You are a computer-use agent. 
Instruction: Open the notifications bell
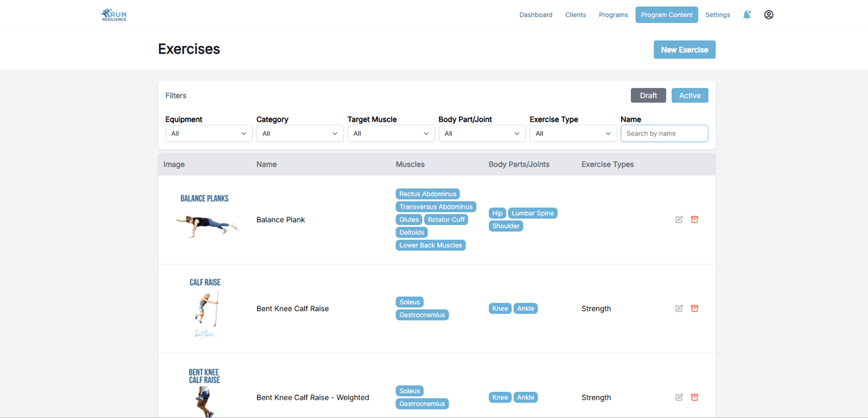click(x=747, y=15)
